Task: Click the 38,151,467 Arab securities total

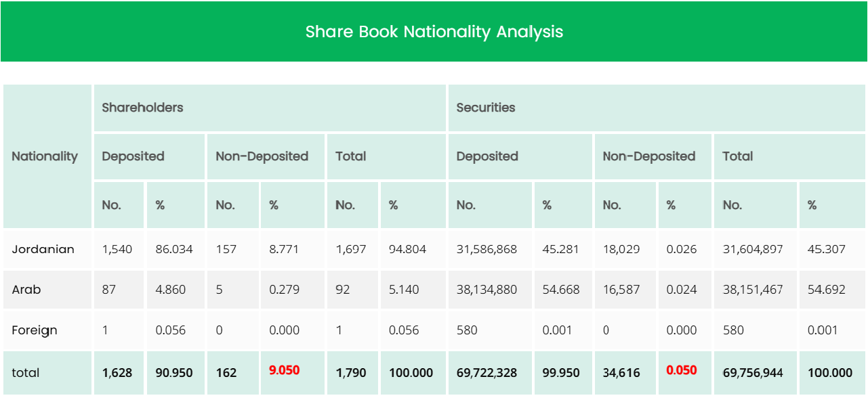Action: pyautogui.click(x=752, y=290)
